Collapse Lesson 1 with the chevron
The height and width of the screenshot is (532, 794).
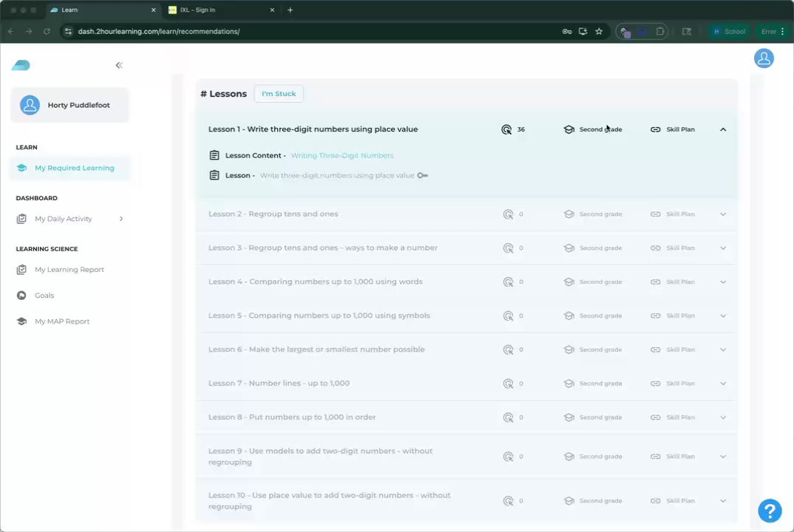click(723, 129)
